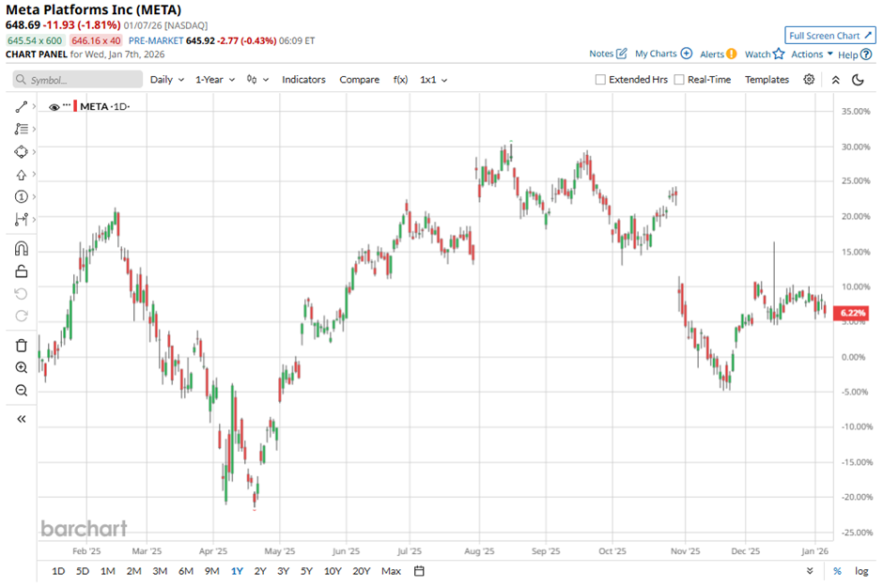Zoom in on the chart
Image resolution: width=883 pixels, height=588 pixels.
(21, 368)
